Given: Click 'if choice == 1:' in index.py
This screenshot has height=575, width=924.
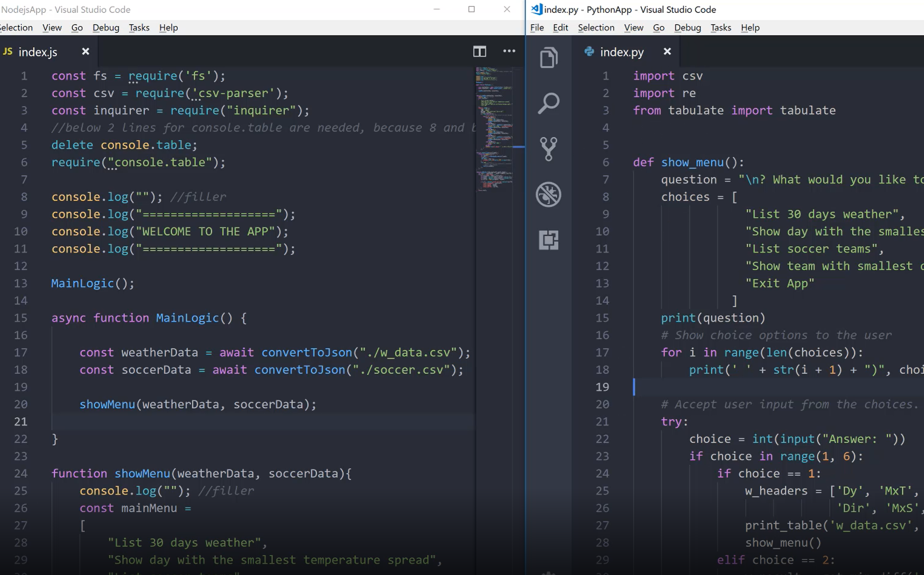Looking at the screenshot, I should pos(770,473).
